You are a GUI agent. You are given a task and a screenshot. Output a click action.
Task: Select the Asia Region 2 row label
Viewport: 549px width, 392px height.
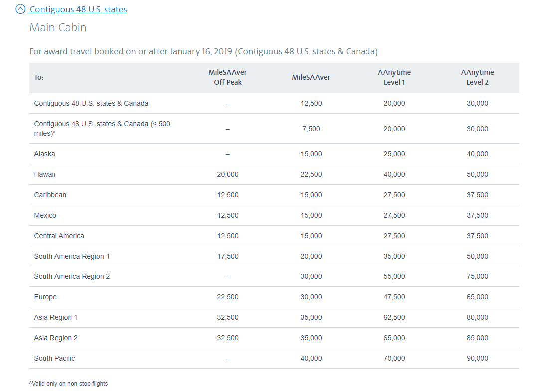click(56, 338)
